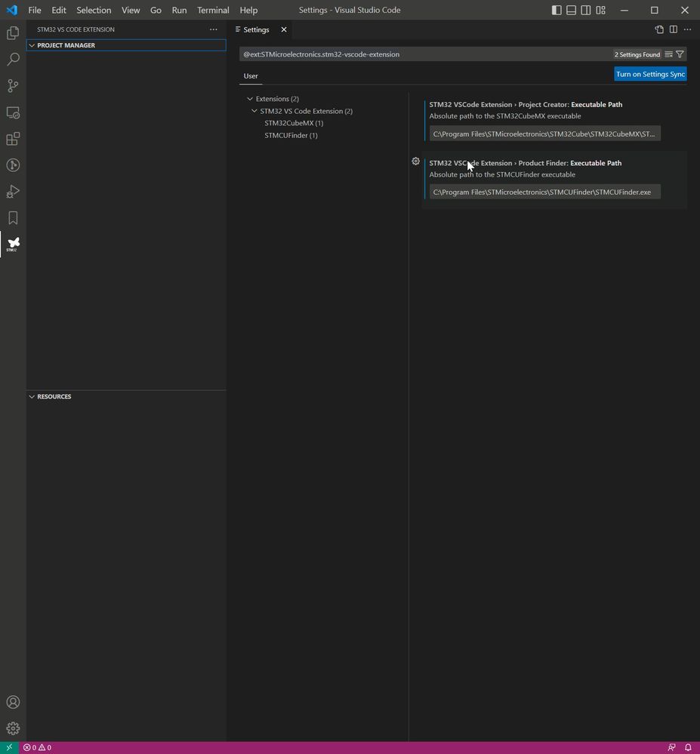Viewport: 700px width, 754px height.
Task: Open the Edit menu
Action: [59, 10]
